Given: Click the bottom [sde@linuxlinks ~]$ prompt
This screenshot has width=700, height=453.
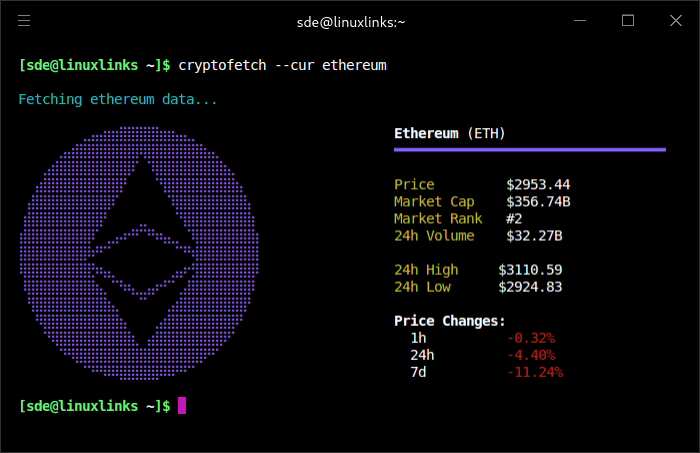Looking at the screenshot, I should pyautogui.click(x=95, y=406).
